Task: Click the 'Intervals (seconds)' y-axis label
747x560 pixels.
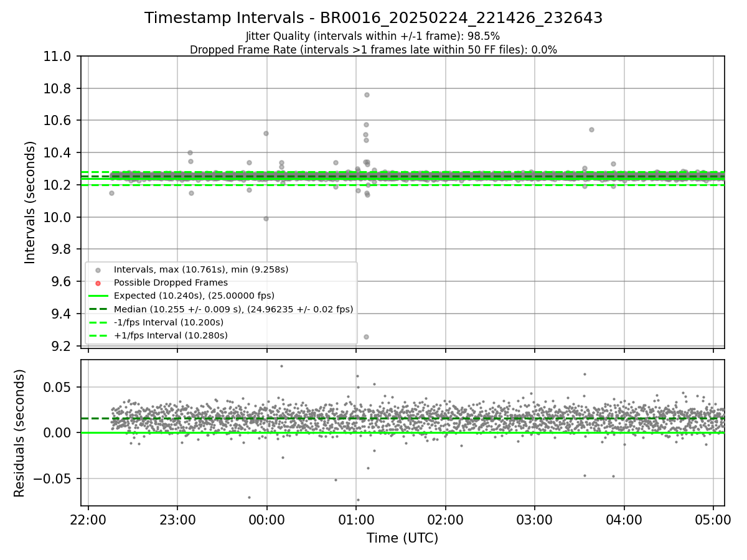Action: (x=31, y=202)
